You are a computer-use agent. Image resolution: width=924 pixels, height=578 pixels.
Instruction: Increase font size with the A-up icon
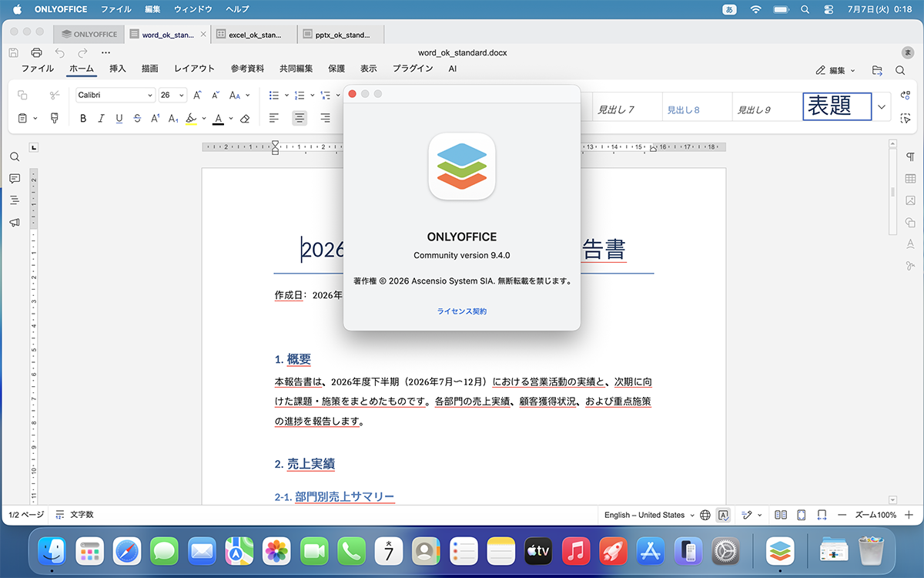click(x=197, y=96)
